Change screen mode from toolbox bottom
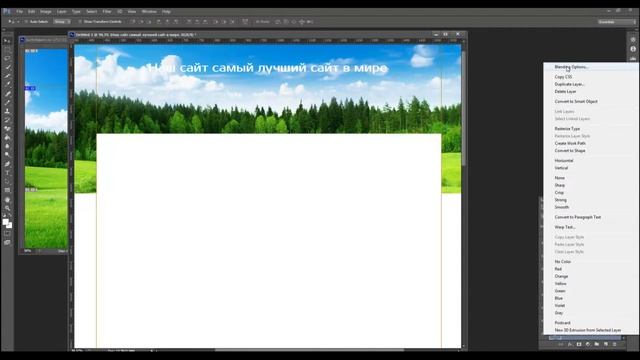 (x=7, y=242)
